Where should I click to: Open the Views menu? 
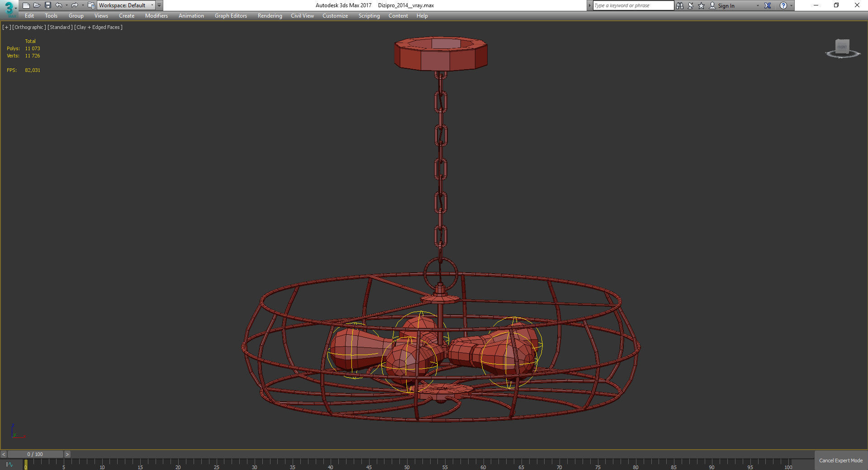coord(101,16)
